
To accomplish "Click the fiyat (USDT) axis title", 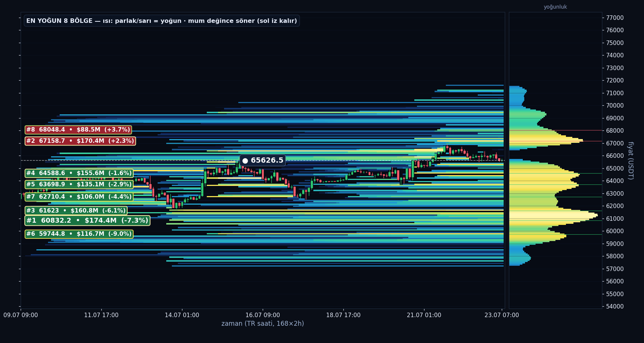I will (630, 160).
